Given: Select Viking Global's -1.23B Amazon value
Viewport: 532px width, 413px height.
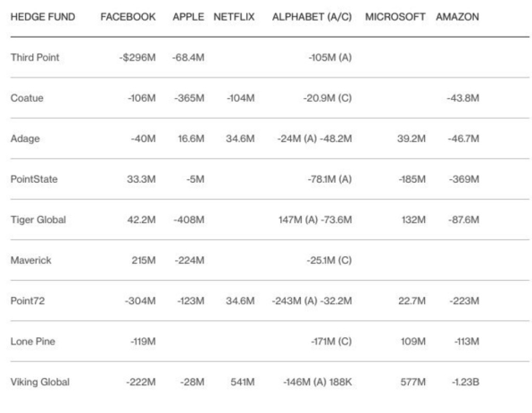Looking at the screenshot, I should pyautogui.click(x=466, y=382).
